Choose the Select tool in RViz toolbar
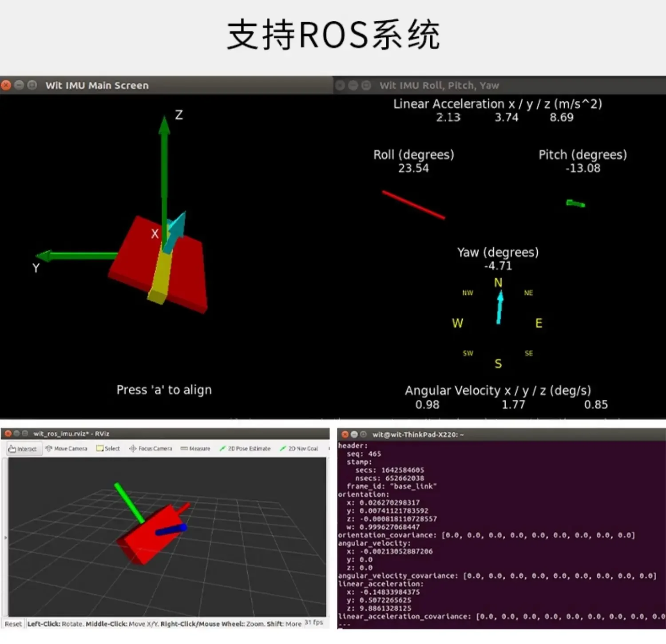This screenshot has width=666, height=644. [108, 449]
